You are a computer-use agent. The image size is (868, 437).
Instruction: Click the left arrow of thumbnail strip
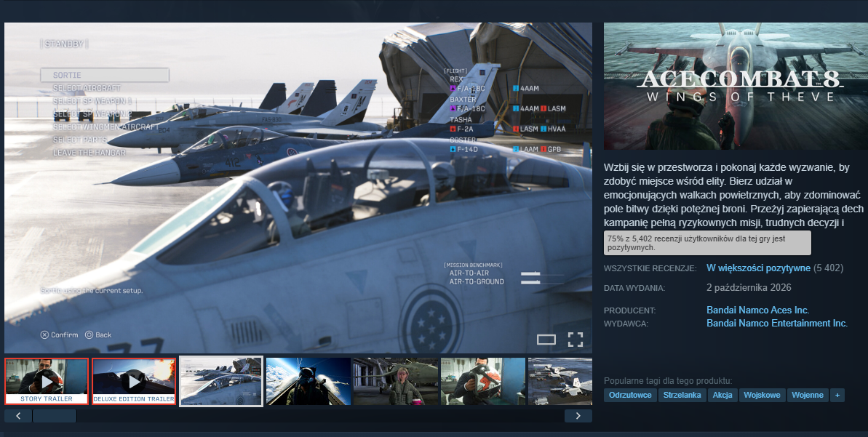click(x=18, y=416)
